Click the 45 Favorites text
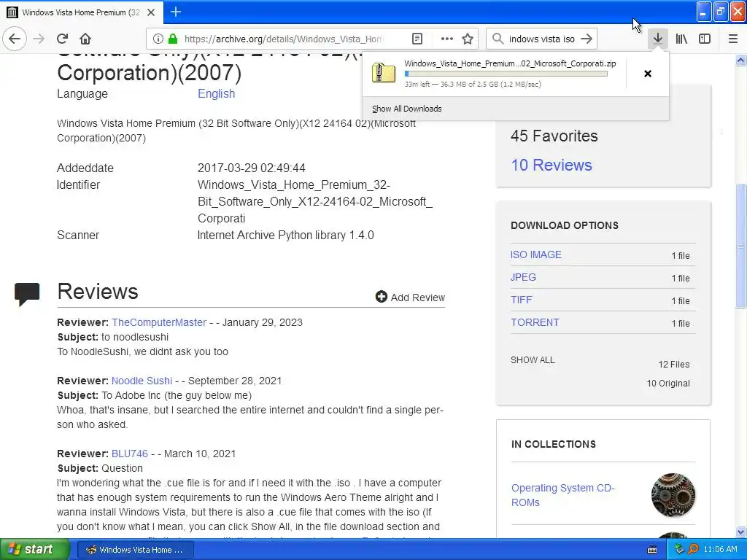Viewport: 747px width, 560px height. (x=554, y=136)
